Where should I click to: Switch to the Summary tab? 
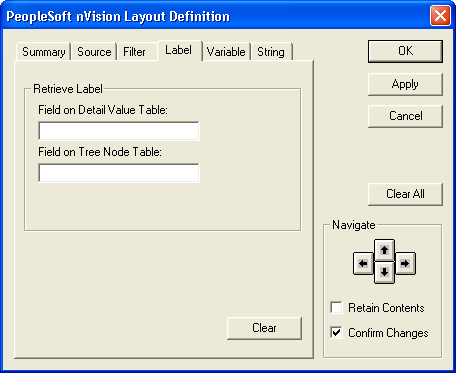click(x=43, y=52)
